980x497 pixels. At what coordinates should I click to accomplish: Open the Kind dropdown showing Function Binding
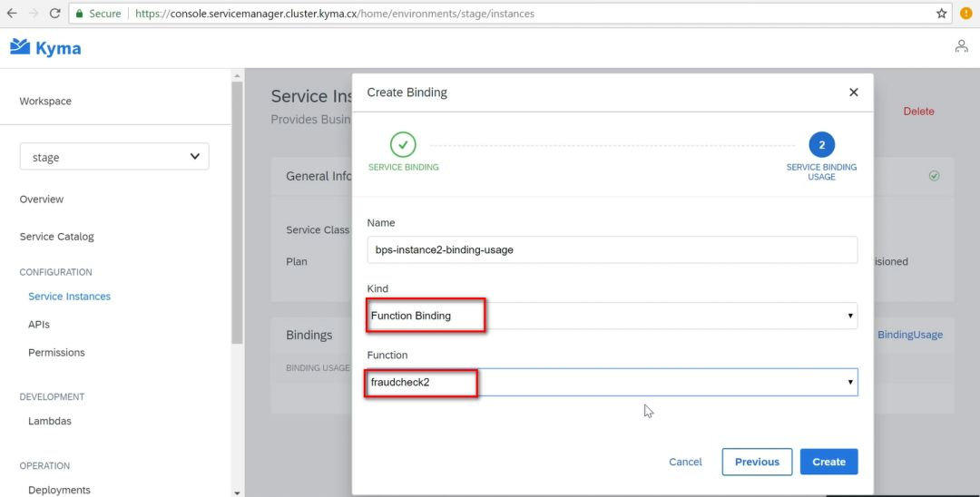click(612, 316)
